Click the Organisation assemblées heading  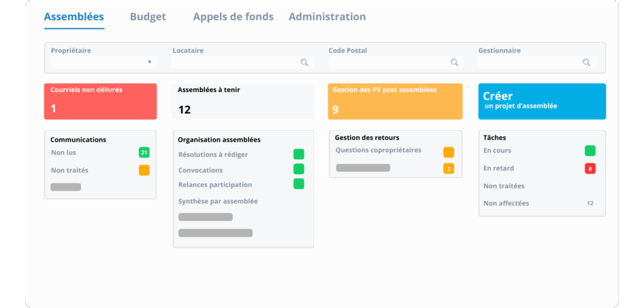[219, 140]
